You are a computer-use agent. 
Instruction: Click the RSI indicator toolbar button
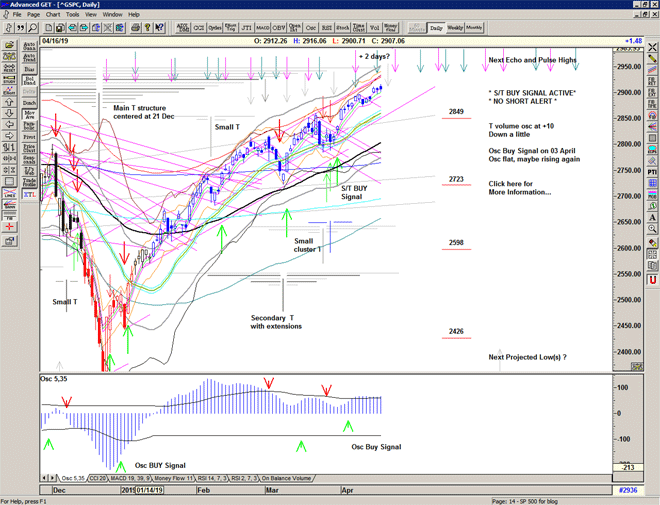[x=326, y=28]
